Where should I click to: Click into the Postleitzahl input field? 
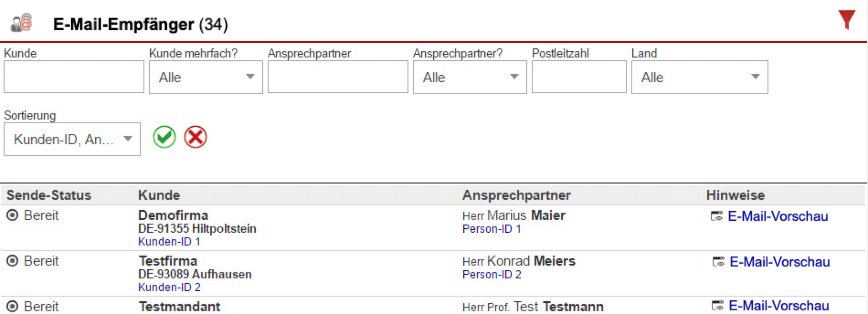coord(579,77)
